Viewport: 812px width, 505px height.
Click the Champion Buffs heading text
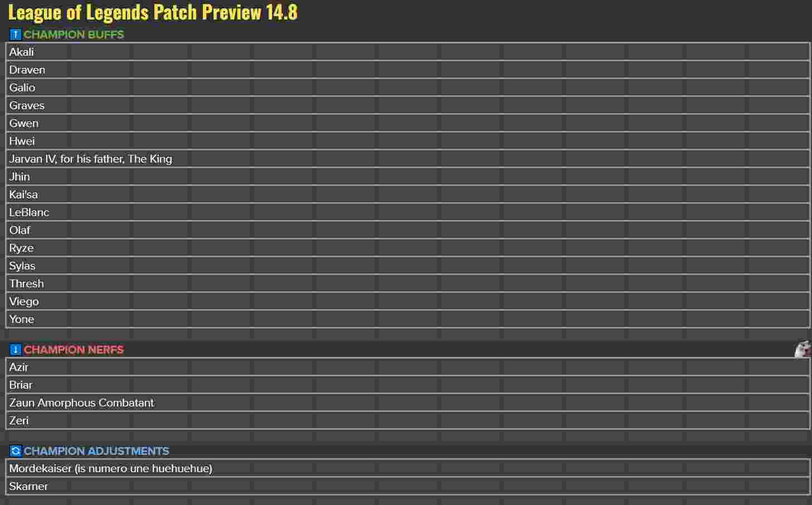pyautogui.click(x=74, y=35)
